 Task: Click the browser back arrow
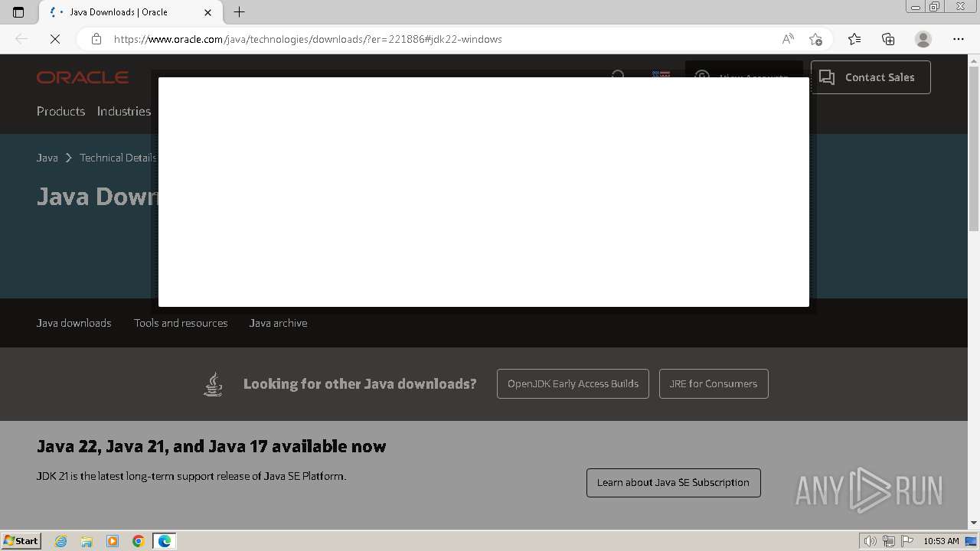click(21, 39)
